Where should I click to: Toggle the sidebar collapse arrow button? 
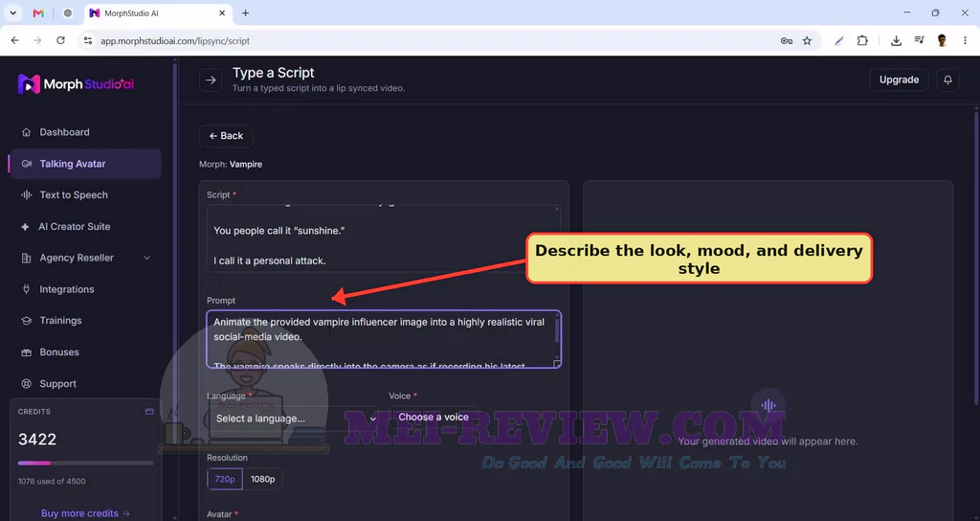click(211, 80)
